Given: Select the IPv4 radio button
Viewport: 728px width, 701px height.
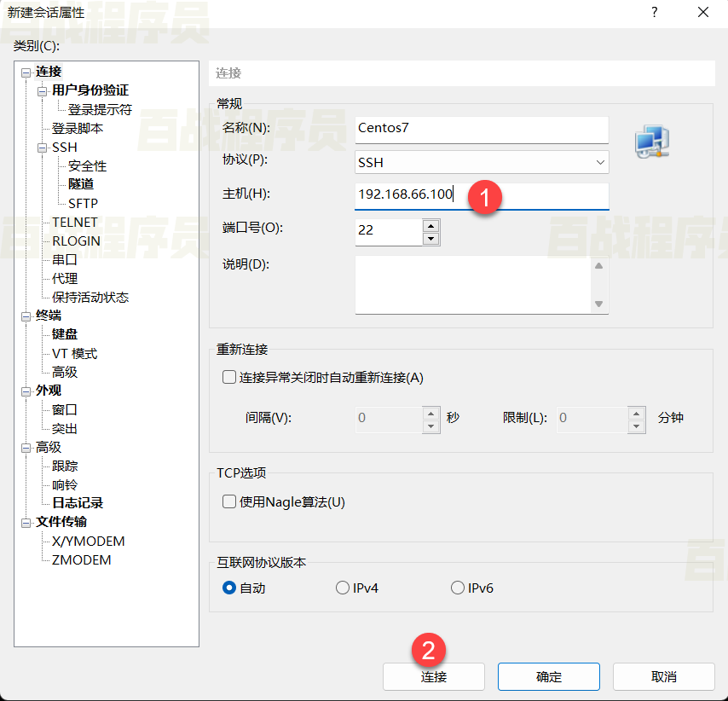Looking at the screenshot, I should pos(343,588).
